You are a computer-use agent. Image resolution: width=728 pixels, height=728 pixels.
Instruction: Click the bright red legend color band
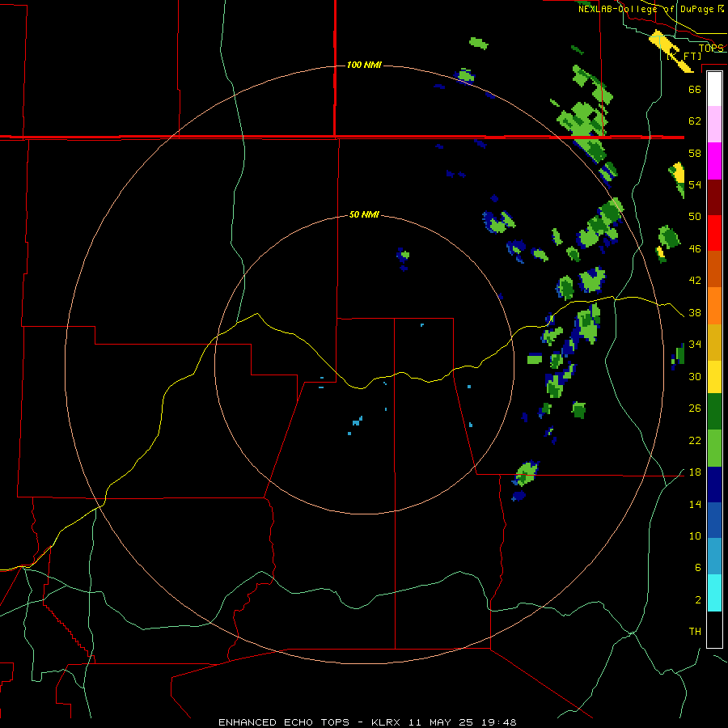pos(714,233)
